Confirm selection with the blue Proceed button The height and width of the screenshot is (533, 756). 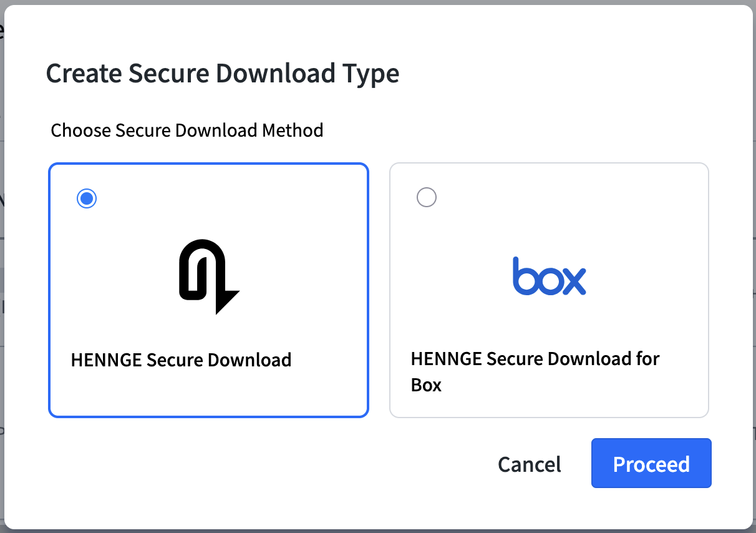[x=651, y=463]
